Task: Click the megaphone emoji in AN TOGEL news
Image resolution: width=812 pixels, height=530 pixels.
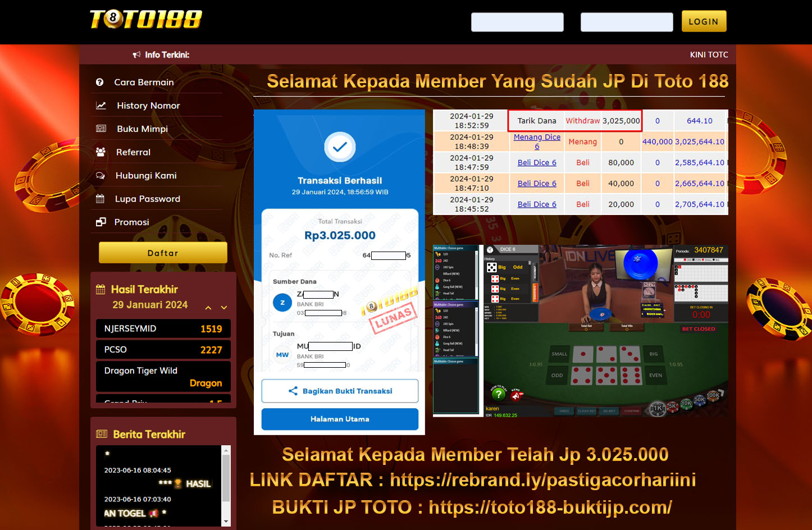Action: pyautogui.click(x=154, y=513)
